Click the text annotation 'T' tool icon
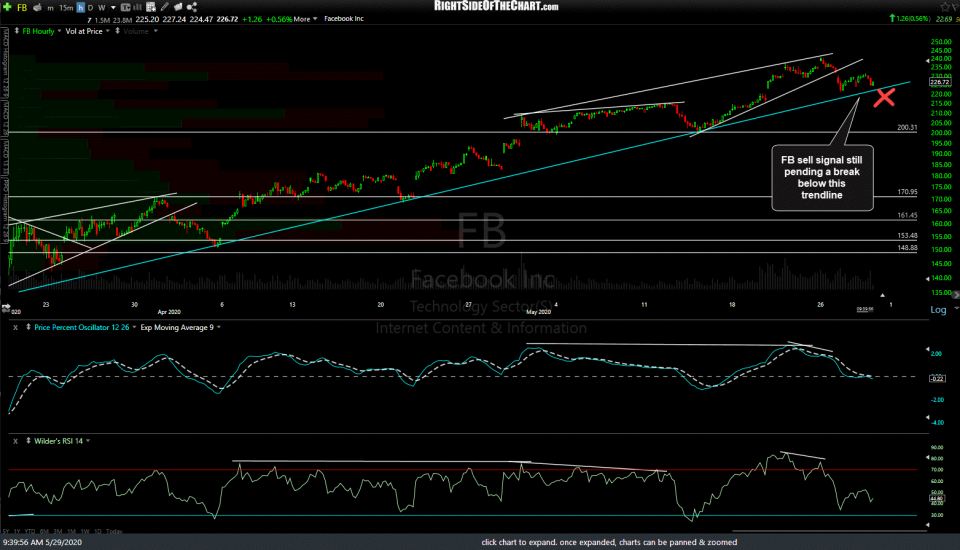Screen dimensions: 960x550 pos(126,7)
